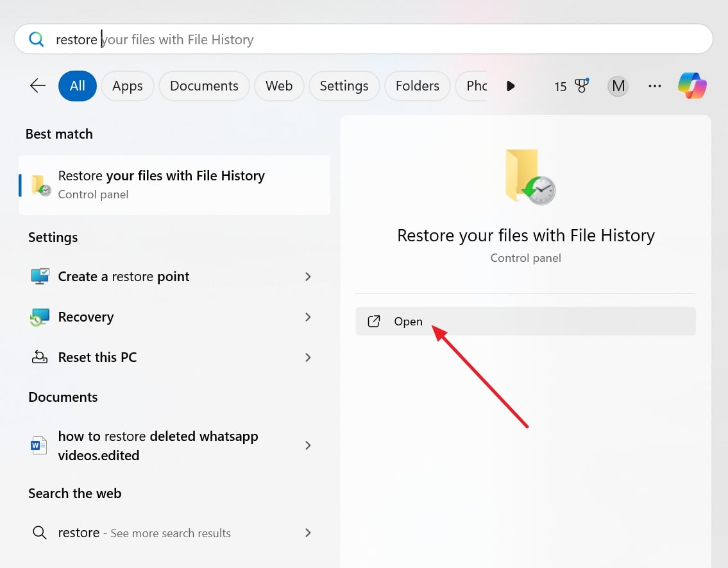
Task: Expand the Reset this PC result
Action: pos(309,357)
